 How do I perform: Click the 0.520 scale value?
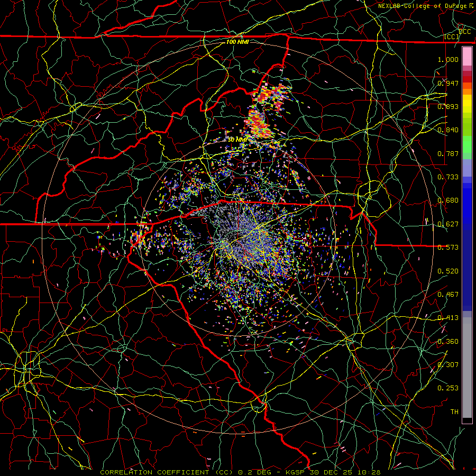click(448, 271)
